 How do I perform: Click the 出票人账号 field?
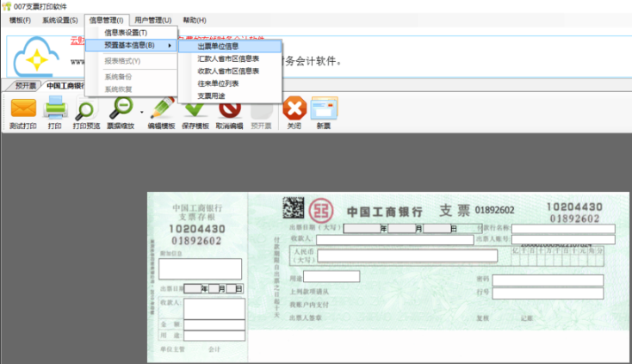point(563,239)
